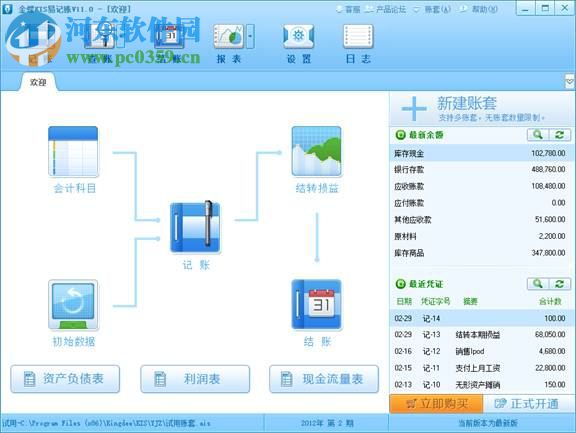Screen dimensions: 576x433
Task: Open the 结转损益 profit transfer icon
Action: point(317,151)
